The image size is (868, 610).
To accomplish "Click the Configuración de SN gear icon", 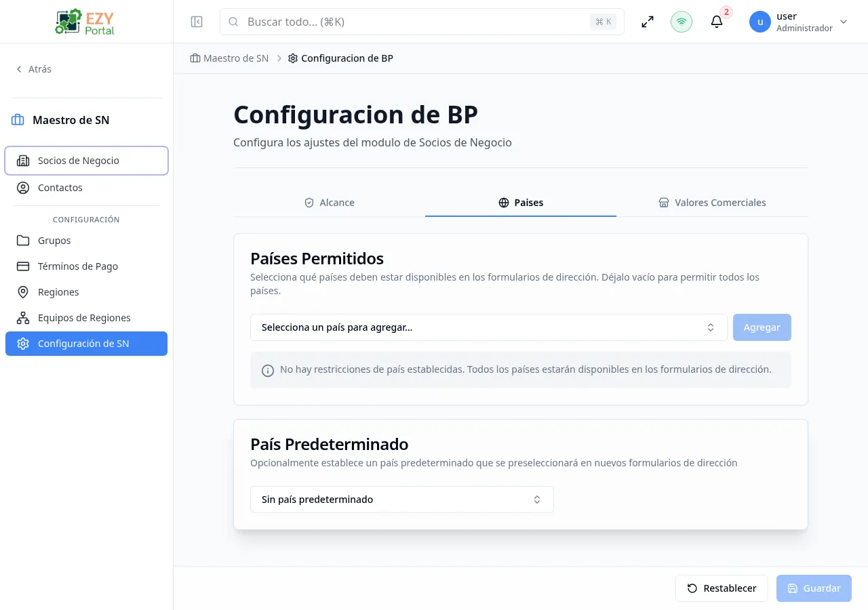I will 23,344.
